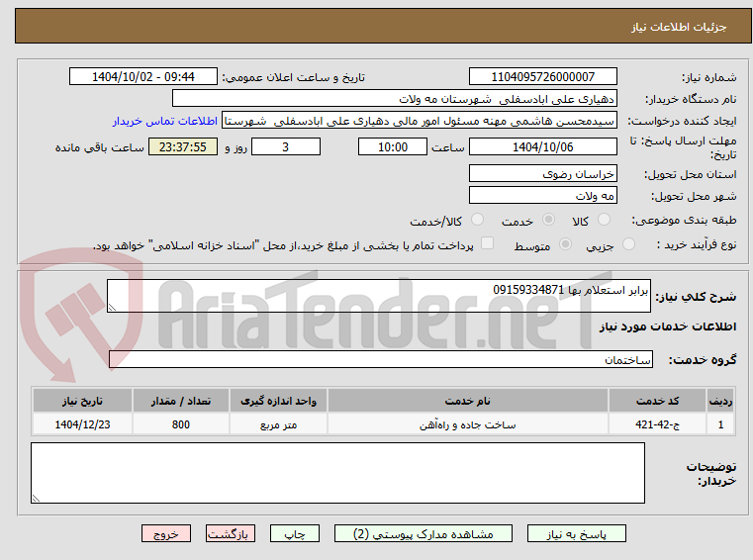The width and height of the screenshot is (753, 560).
Task: Click the announcement date field 1404/10/02 - 09:44
Action: pos(143,77)
